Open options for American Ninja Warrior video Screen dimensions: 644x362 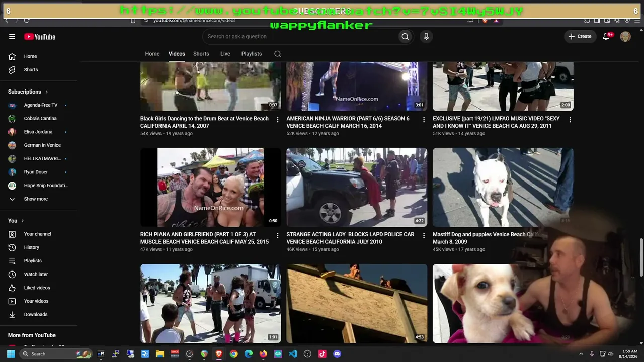[x=424, y=120]
